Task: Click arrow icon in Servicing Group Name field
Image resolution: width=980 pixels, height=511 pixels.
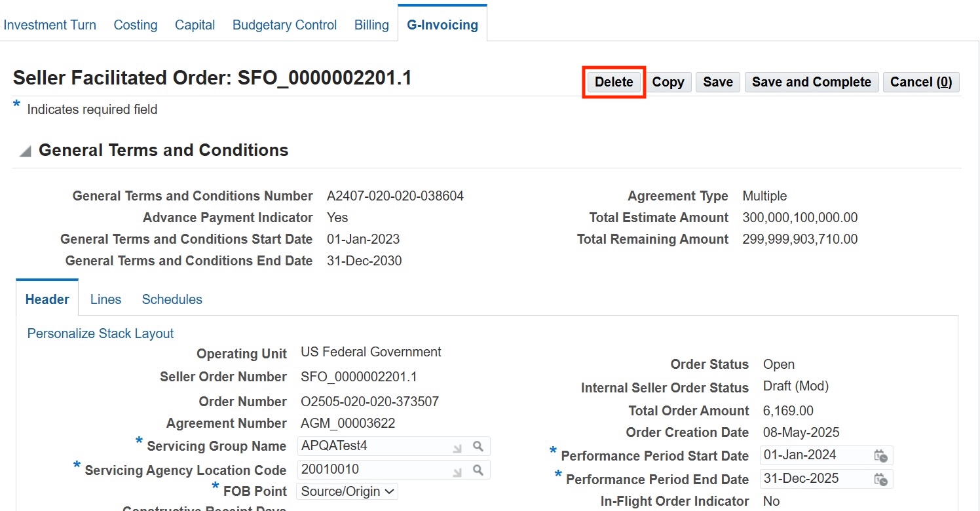Action: point(457,447)
